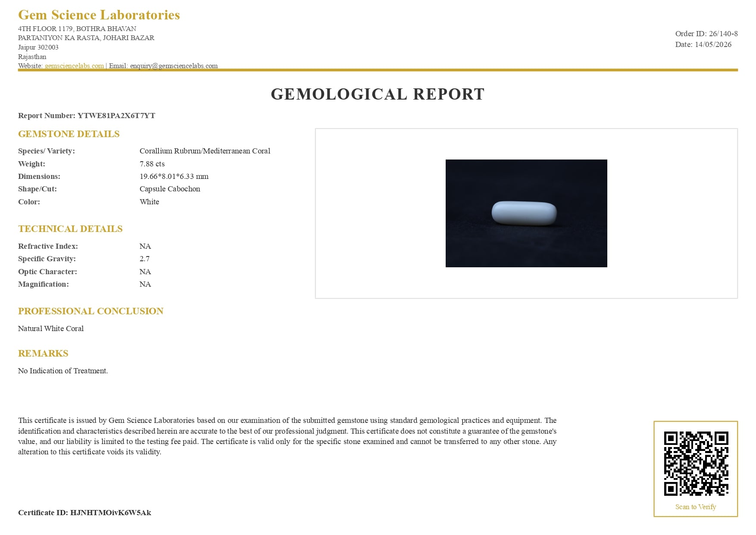This screenshot has width=756, height=535.
Task: Click the REMARKS section heading
Action: click(43, 354)
